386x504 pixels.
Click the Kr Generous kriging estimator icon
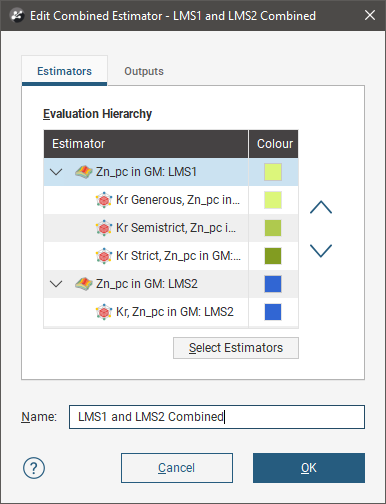pos(104,200)
